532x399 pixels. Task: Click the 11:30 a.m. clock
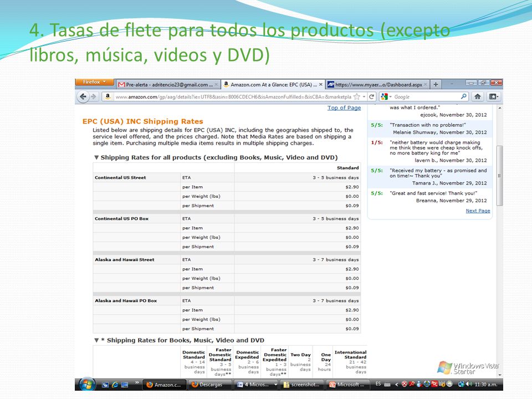486,385
